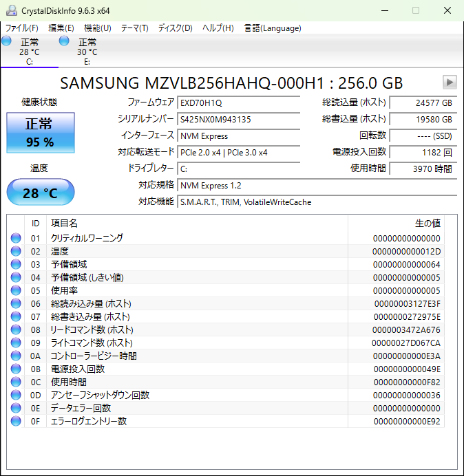Open the ディスク(D) menu
Screen dimensions: 464x476
[175, 28]
